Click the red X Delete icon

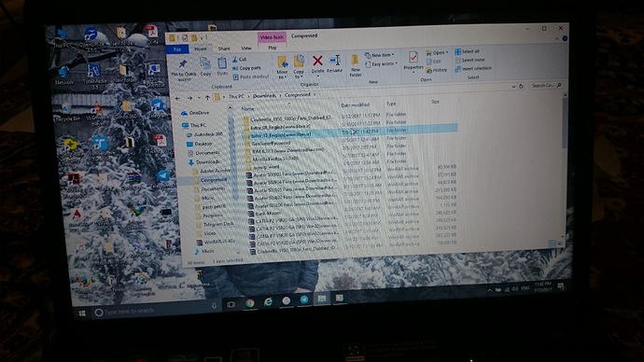(x=317, y=61)
